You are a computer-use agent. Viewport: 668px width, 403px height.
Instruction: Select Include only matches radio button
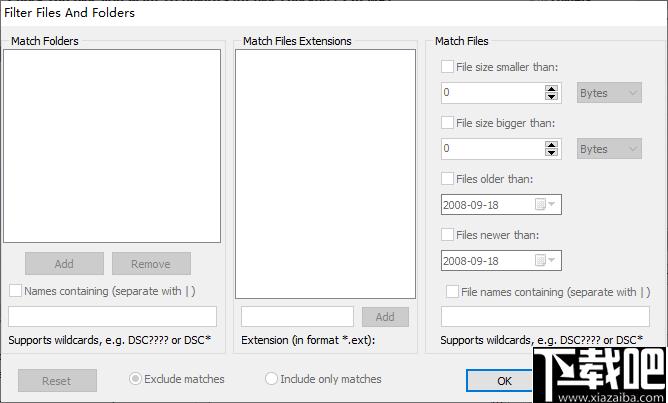tap(271, 379)
